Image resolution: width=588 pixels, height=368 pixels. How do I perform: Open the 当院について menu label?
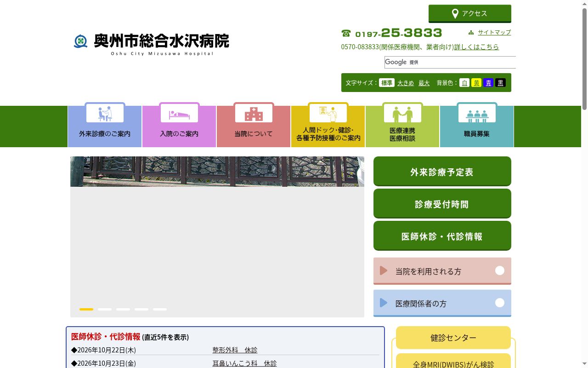(254, 134)
